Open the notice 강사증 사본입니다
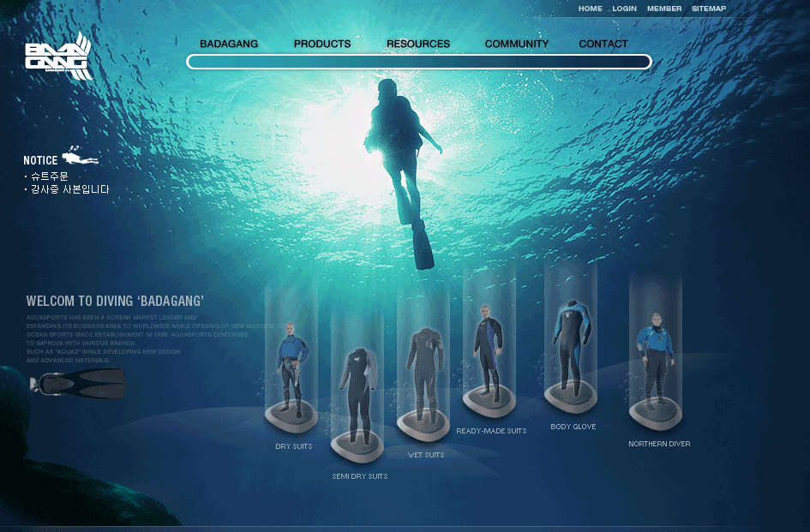The width and height of the screenshot is (810, 532). tap(70, 189)
